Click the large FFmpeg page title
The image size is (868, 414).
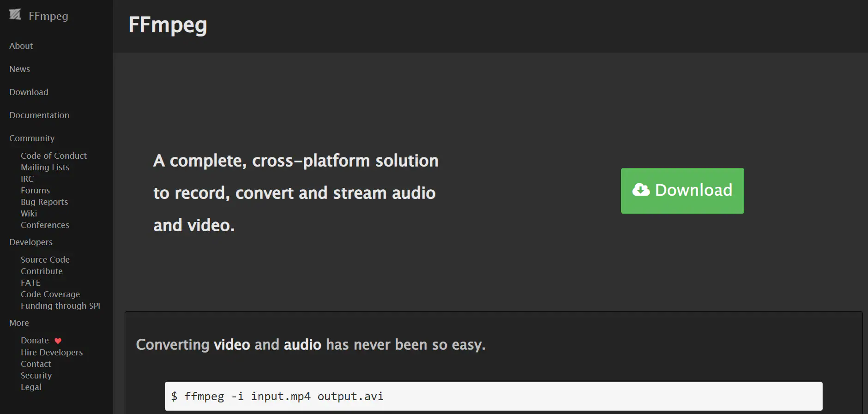point(168,25)
